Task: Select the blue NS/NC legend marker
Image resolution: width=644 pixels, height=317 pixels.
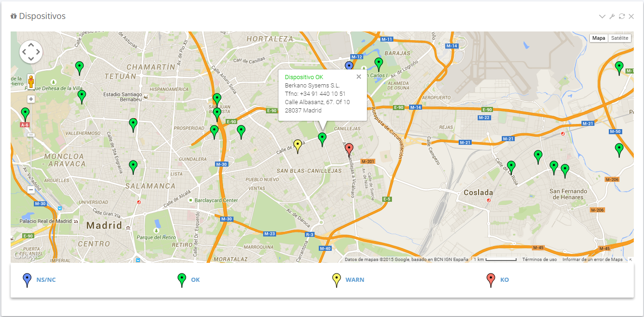Action: pos(27,278)
